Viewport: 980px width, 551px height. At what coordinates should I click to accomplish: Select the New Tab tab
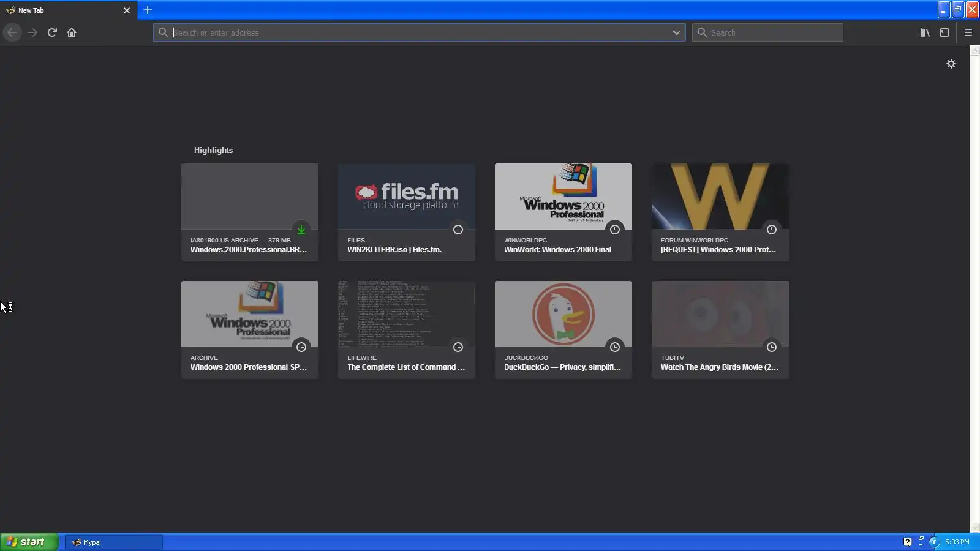(x=67, y=10)
